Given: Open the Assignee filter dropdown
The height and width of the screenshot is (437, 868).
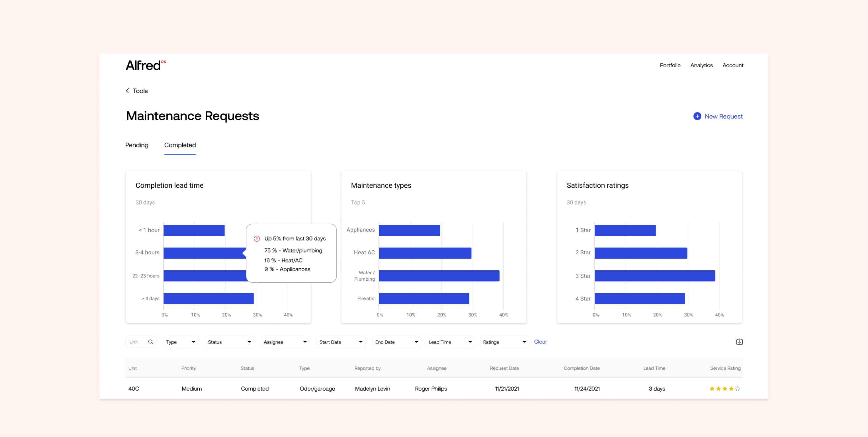Looking at the screenshot, I should 285,342.
